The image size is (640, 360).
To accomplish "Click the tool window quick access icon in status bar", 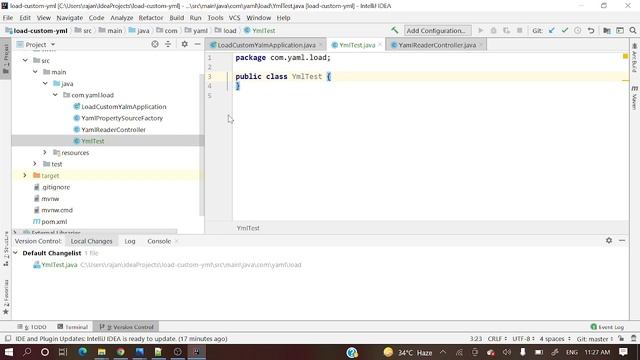I will (x=8, y=338).
